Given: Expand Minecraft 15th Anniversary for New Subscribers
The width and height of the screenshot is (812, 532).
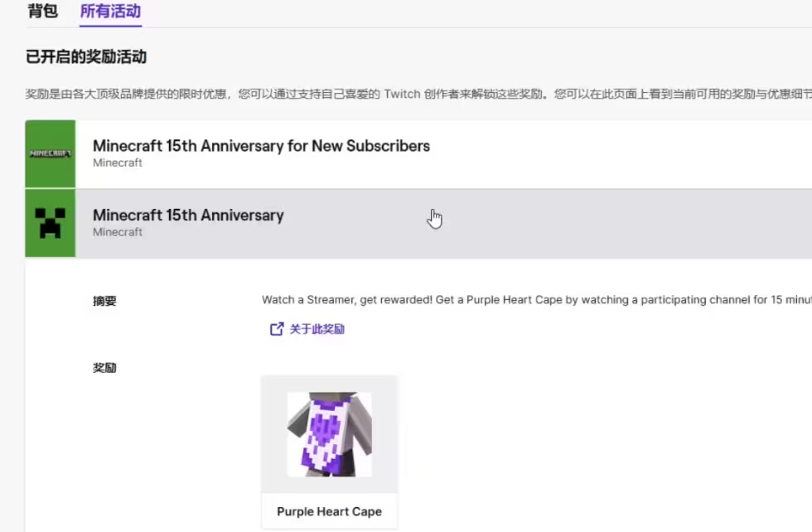Looking at the screenshot, I should 418,154.
